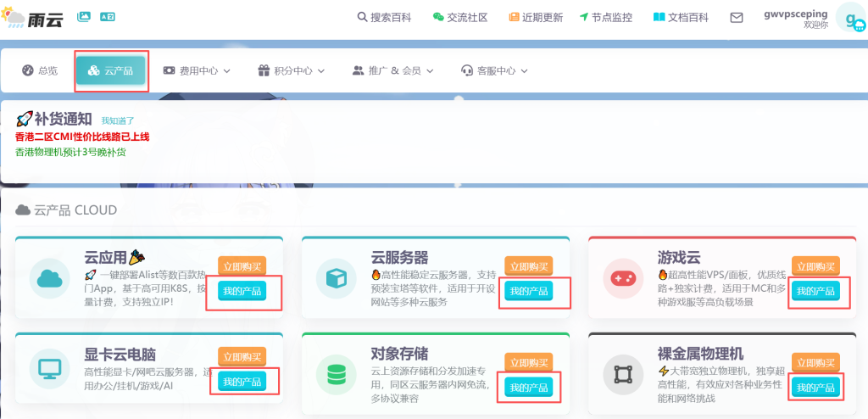
Task: Open the image gallery icon beside logo
Action: [84, 17]
